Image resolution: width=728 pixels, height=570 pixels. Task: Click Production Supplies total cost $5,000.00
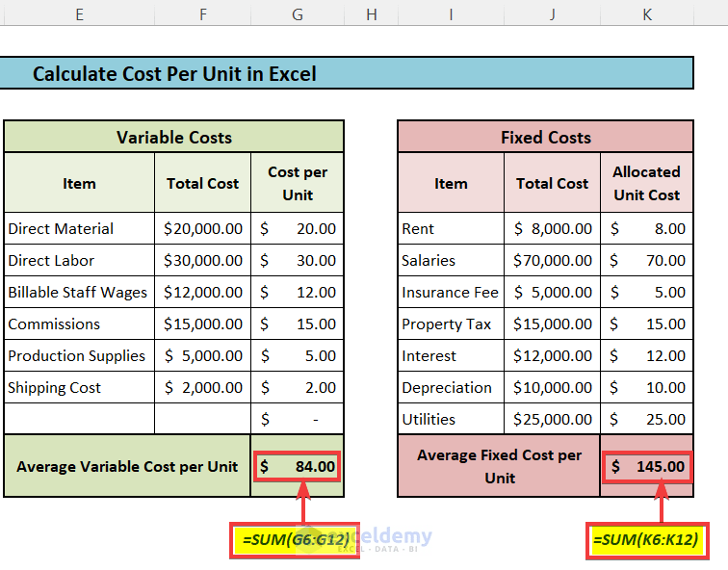click(x=203, y=355)
